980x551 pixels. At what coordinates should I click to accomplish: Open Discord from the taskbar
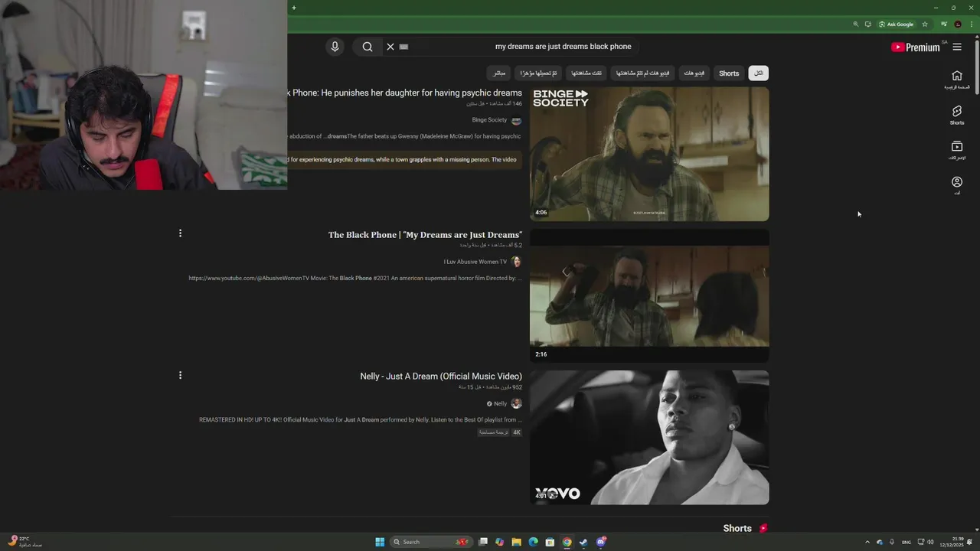pos(601,542)
